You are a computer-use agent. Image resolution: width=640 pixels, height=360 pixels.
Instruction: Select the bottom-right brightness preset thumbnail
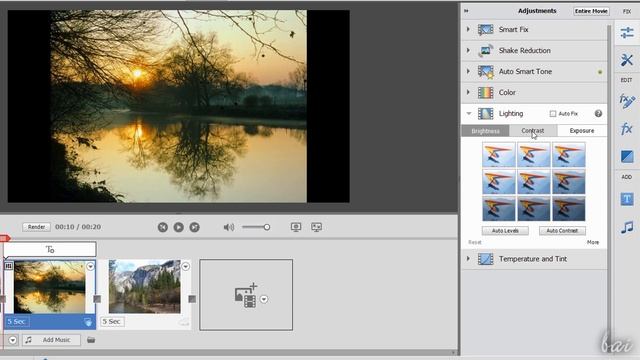point(569,209)
